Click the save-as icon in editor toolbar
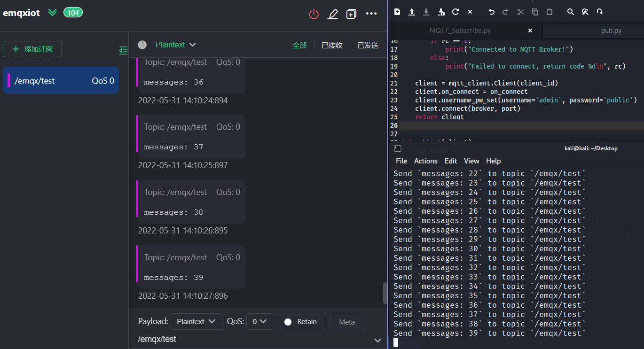644x349 pixels. tap(441, 12)
